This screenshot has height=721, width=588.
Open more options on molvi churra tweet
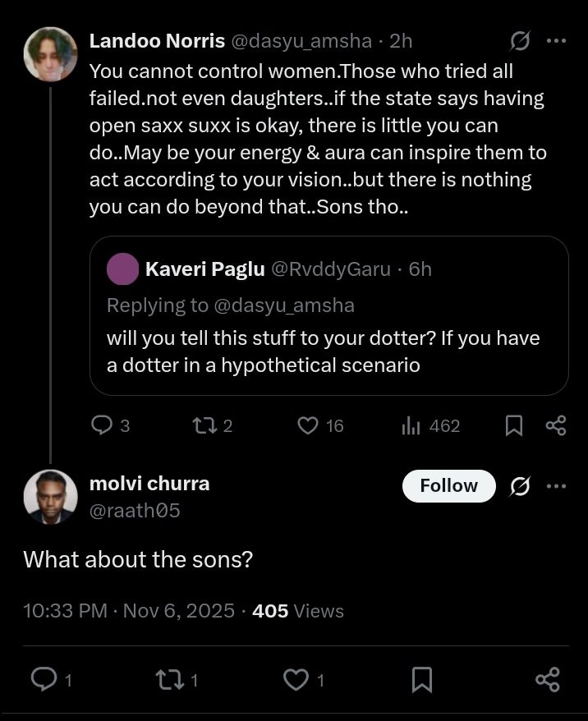(556, 486)
